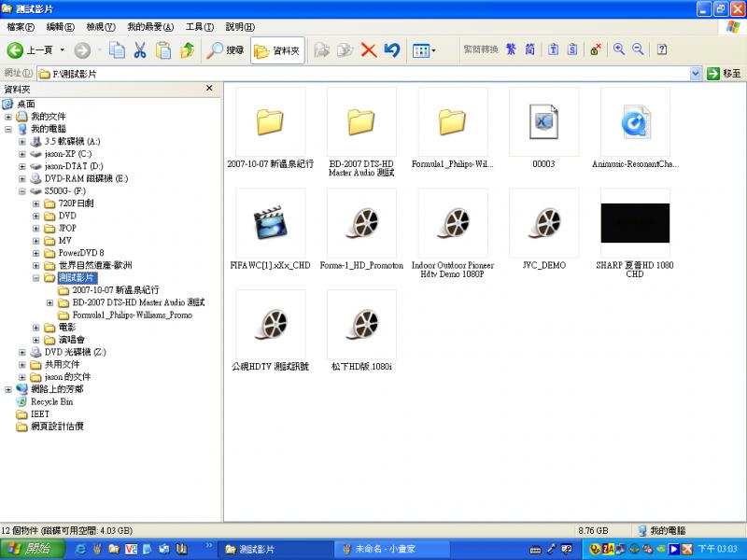Select the JVC_DEMO video file

pyautogui.click(x=543, y=224)
